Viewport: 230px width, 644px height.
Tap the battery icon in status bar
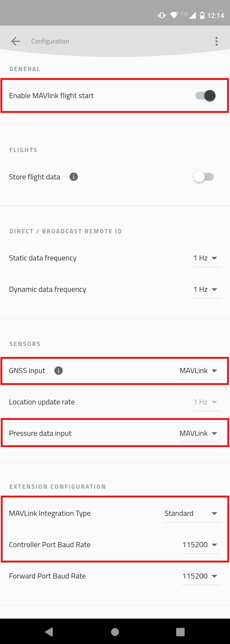click(202, 16)
